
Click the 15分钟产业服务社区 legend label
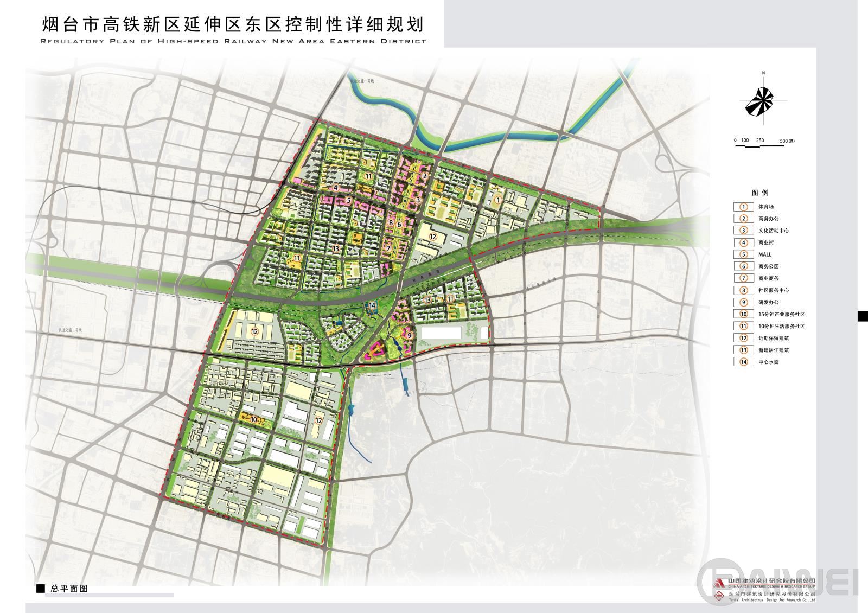point(781,314)
